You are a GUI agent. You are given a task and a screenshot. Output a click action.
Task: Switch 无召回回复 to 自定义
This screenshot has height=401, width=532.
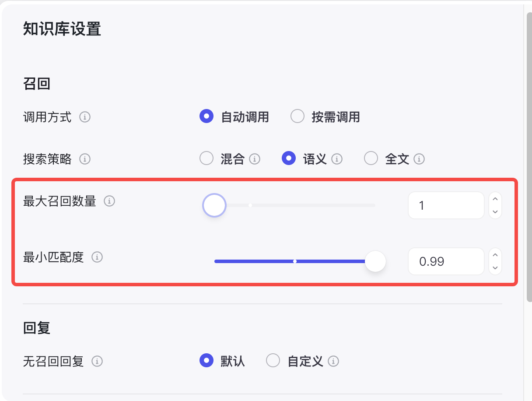pyautogui.click(x=273, y=361)
